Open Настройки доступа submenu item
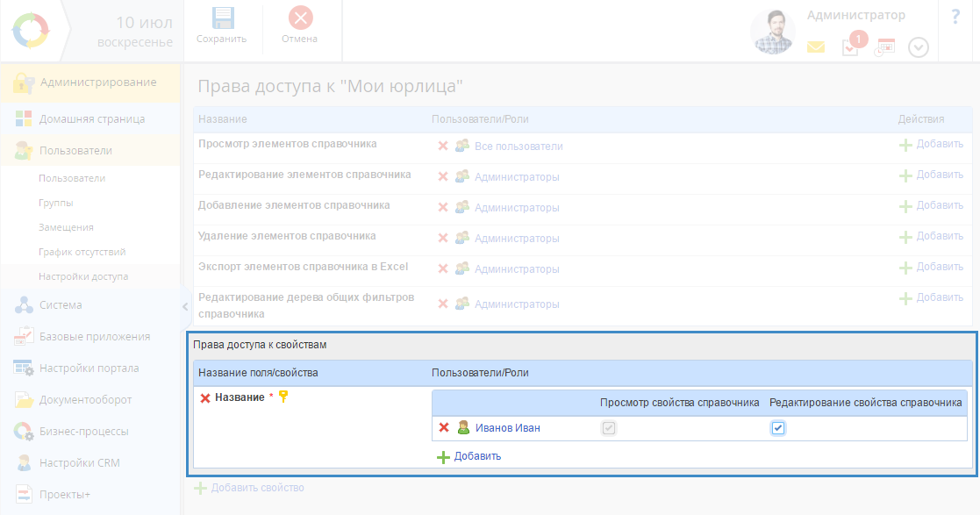 click(83, 276)
